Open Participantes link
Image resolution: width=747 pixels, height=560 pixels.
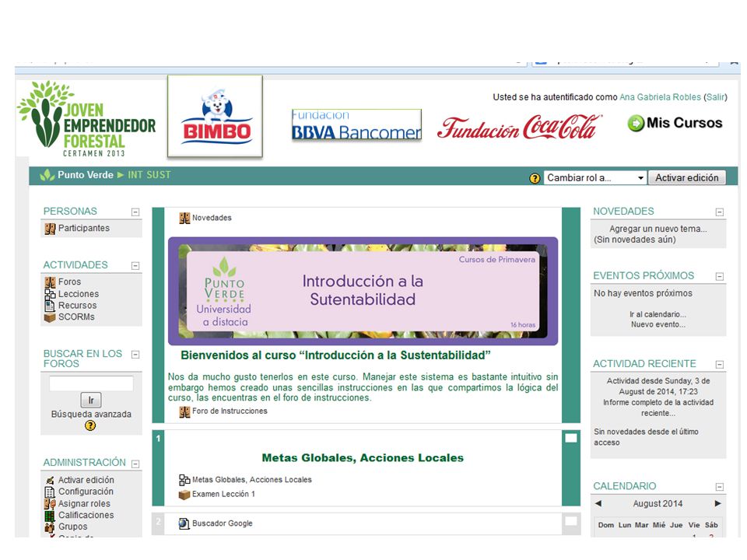click(x=84, y=229)
